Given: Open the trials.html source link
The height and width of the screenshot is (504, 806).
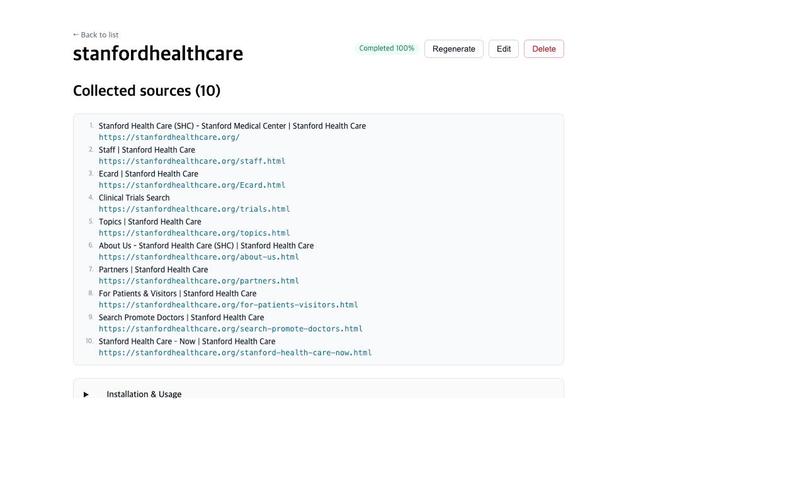Looking at the screenshot, I should point(194,209).
